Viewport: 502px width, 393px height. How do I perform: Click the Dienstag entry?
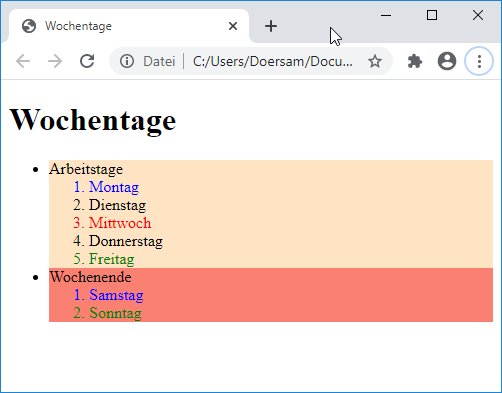[x=117, y=205]
